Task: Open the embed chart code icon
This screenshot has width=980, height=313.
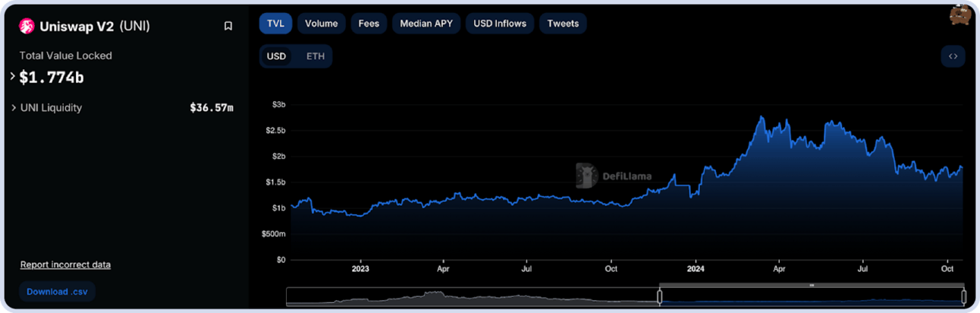Action: coord(953,56)
